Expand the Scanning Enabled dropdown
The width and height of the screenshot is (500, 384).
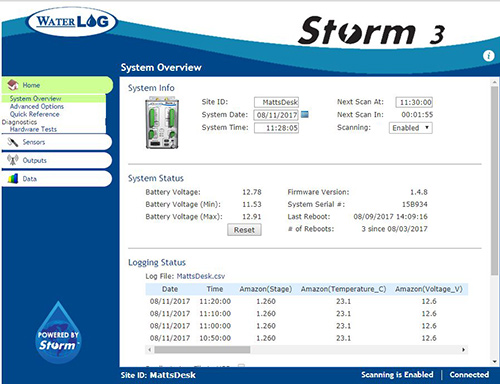click(411, 128)
